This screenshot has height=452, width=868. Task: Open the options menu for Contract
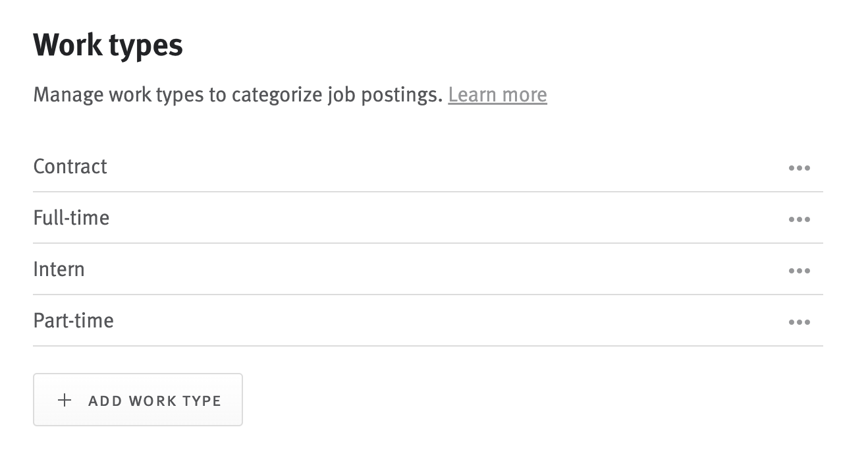[800, 168]
